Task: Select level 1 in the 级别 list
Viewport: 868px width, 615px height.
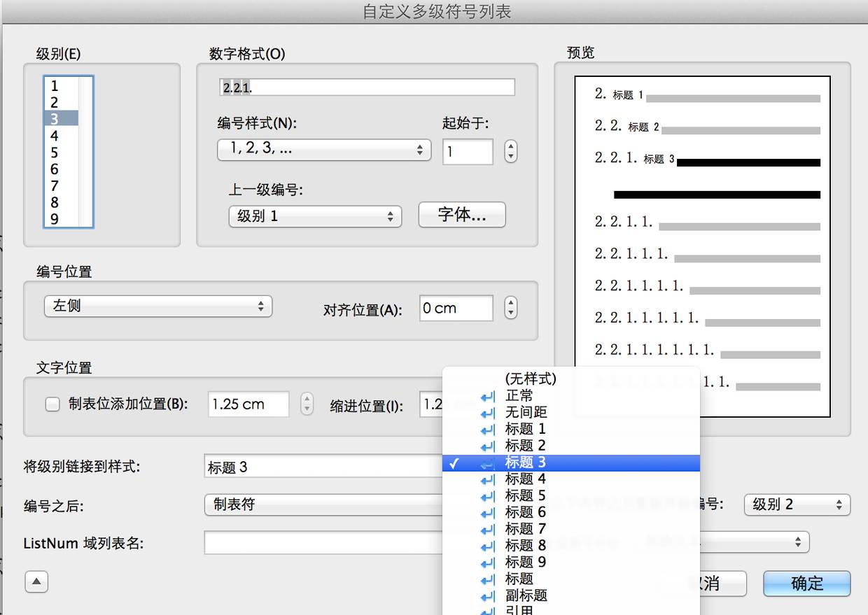Action: [55, 86]
